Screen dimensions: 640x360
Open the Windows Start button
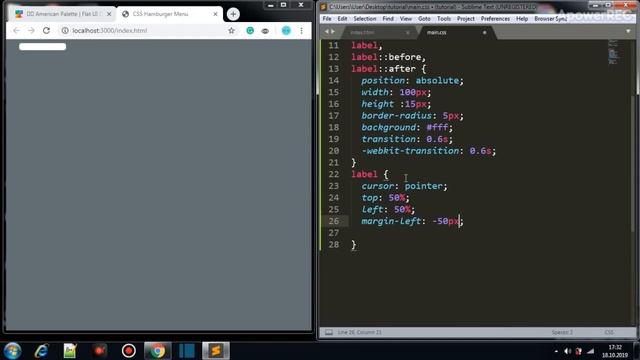pos(13,351)
